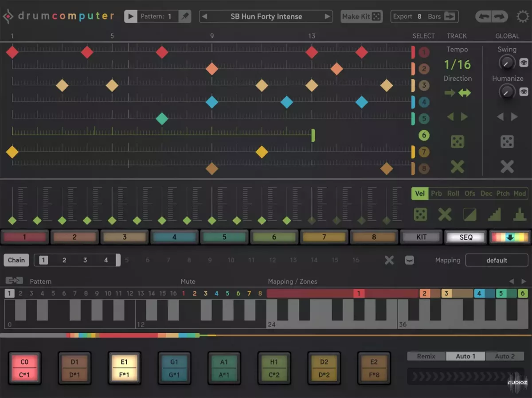Clear the selected track with the Track X
The image size is (532, 398).
tap(458, 167)
